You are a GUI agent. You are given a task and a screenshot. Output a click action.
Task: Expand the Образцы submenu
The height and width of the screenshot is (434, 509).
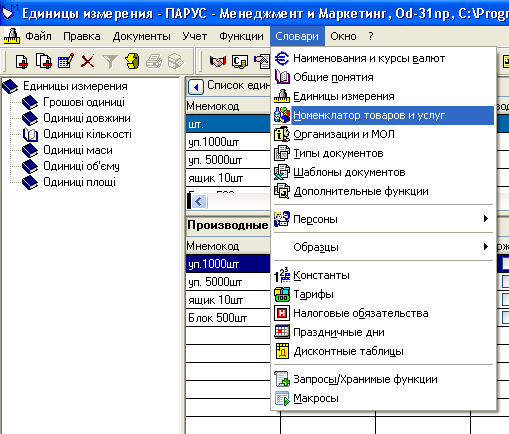383,247
